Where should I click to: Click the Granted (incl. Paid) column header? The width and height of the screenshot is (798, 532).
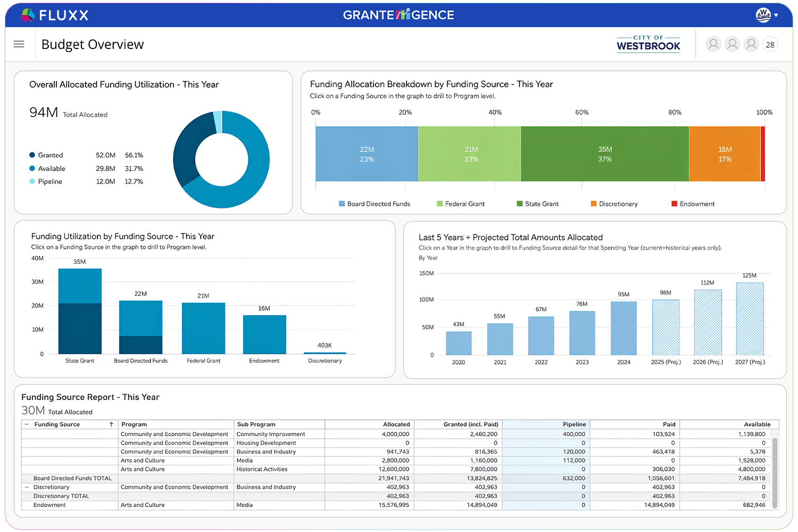(458, 424)
